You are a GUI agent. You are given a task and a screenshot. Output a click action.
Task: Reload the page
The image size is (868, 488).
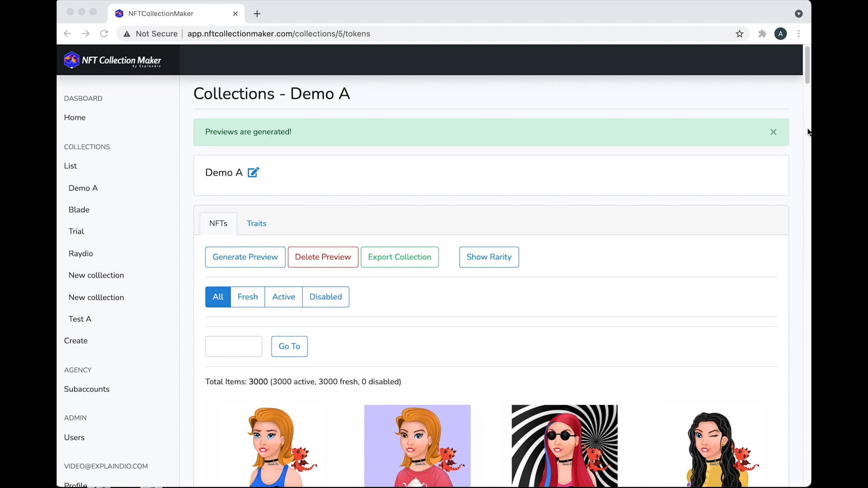tap(104, 34)
